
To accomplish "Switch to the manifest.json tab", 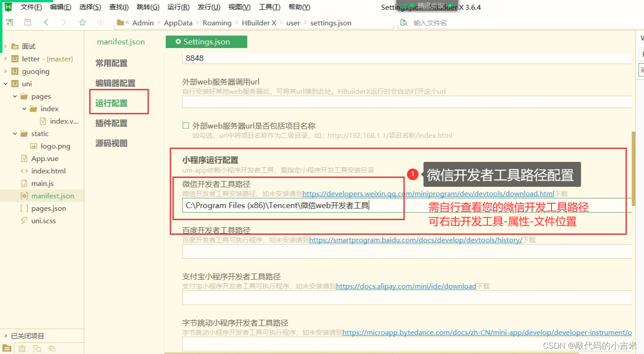I will point(121,42).
